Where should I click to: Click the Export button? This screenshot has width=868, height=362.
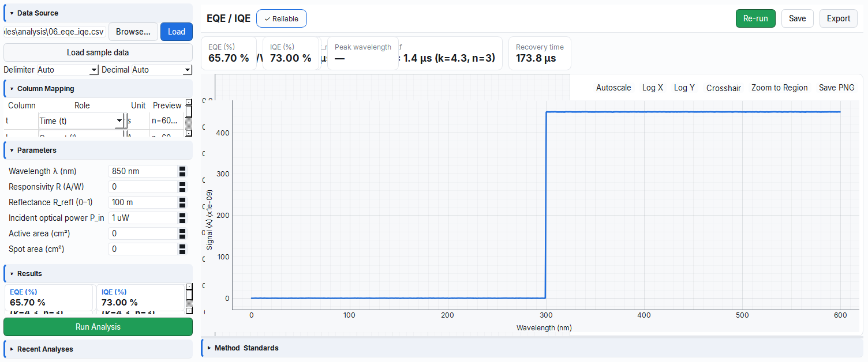pos(839,18)
